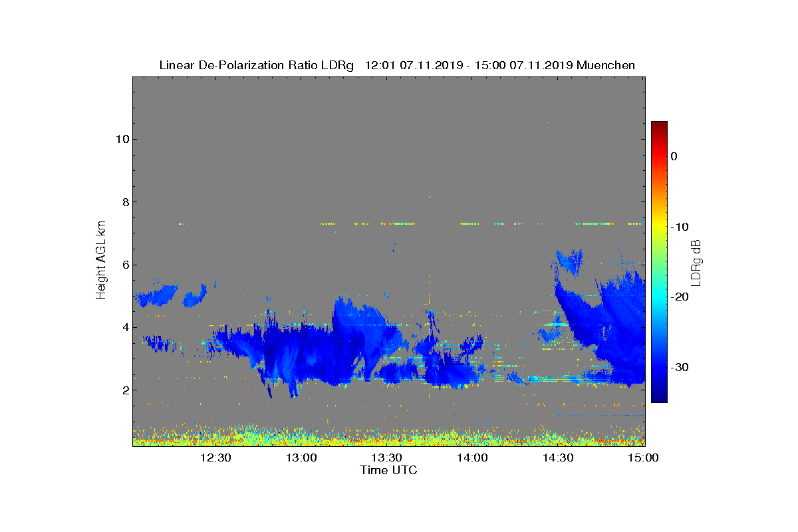Click the end time "15:00 07.11.2019" in title
This screenshot has height=532, width=798.
pos(524,65)
